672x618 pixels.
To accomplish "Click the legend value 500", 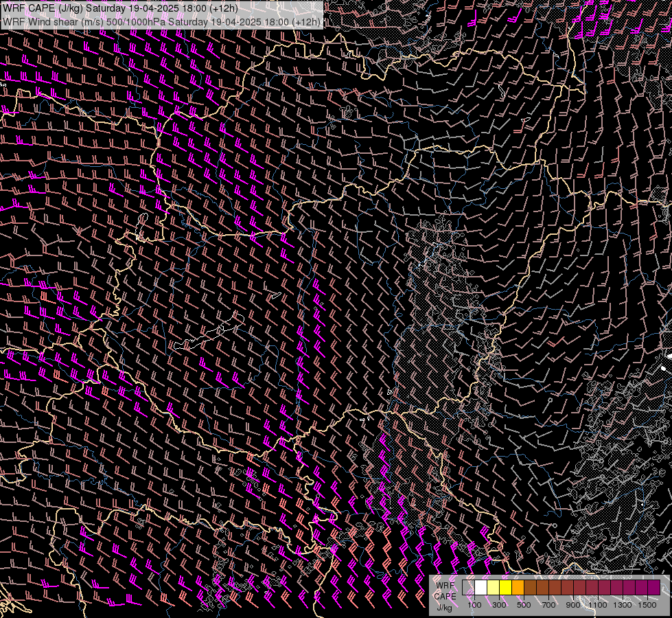I will [524, 605].
